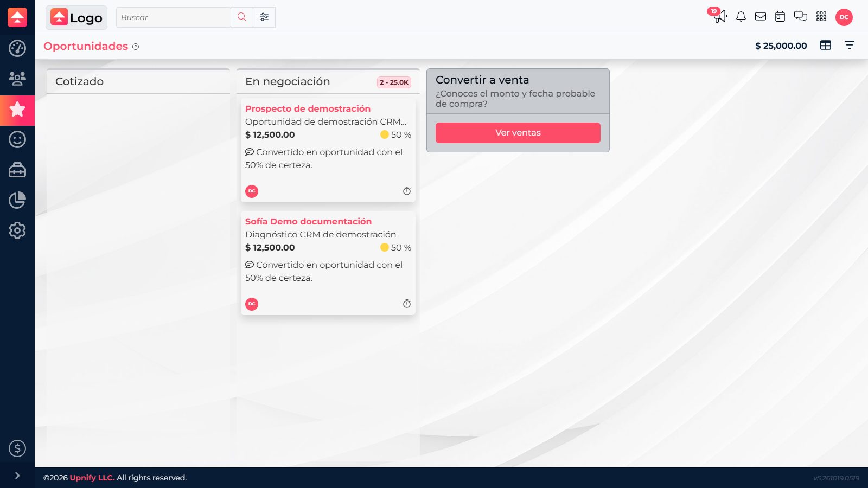Open the mail envelope icon
The height and width of the screenshot is (488, 868).
761,17
